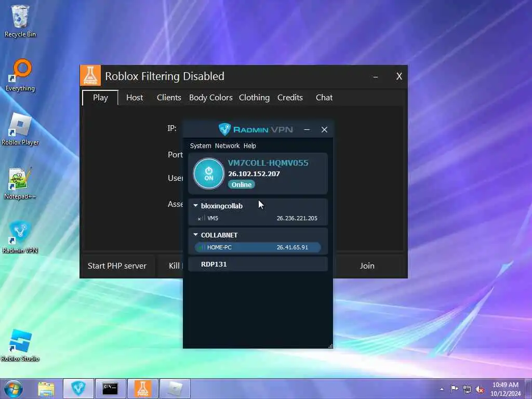Click the VM5 signal status icon
The height and width of the screenshot is (399, 532).
[x=201, y=219]
